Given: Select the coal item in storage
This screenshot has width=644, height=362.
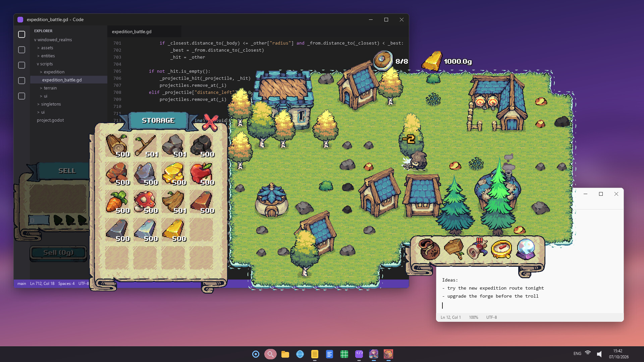Looking at the screenshot, I should click(201, 145).
